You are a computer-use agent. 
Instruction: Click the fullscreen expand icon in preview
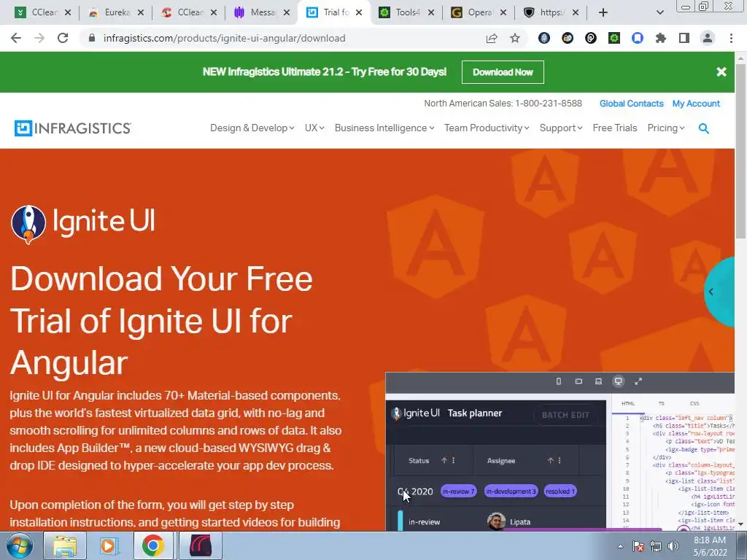638,381
